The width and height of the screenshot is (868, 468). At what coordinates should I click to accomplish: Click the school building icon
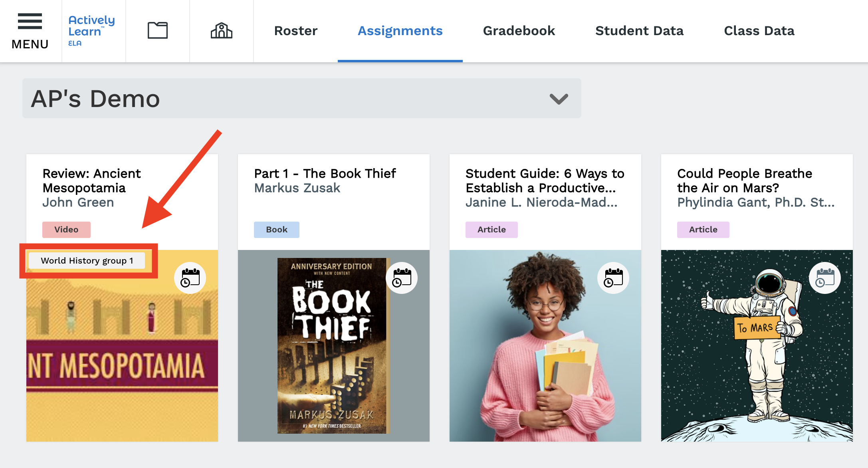221,30
